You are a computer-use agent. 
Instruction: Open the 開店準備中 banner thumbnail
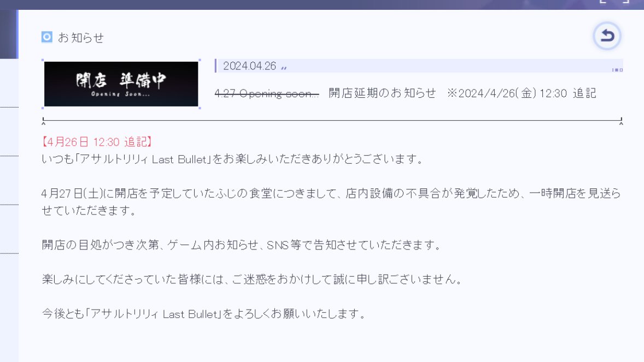(121, 84)
